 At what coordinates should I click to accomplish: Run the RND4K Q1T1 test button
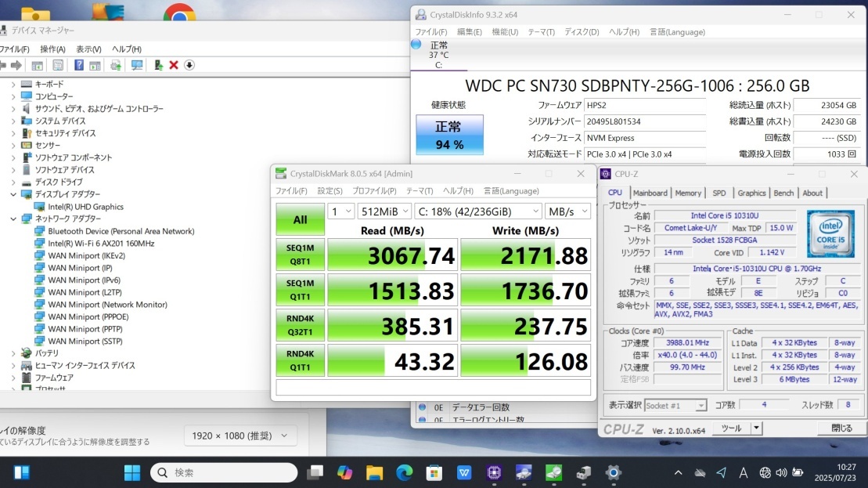(300, 360)
